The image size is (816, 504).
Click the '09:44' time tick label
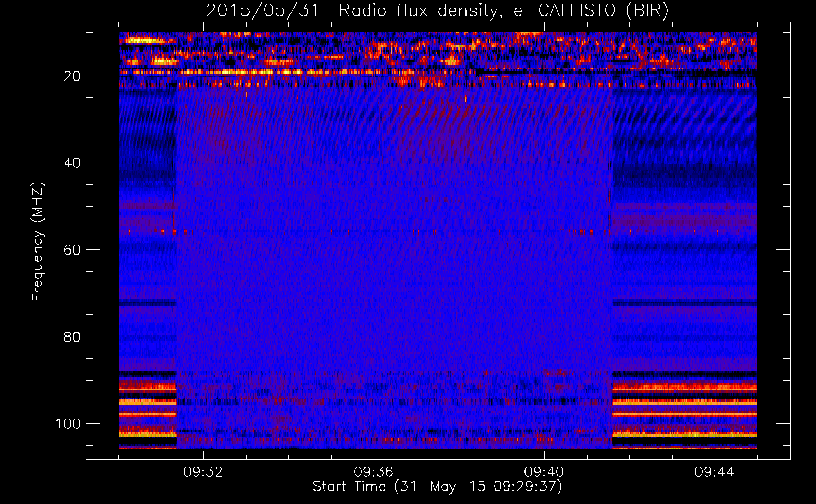714,472
